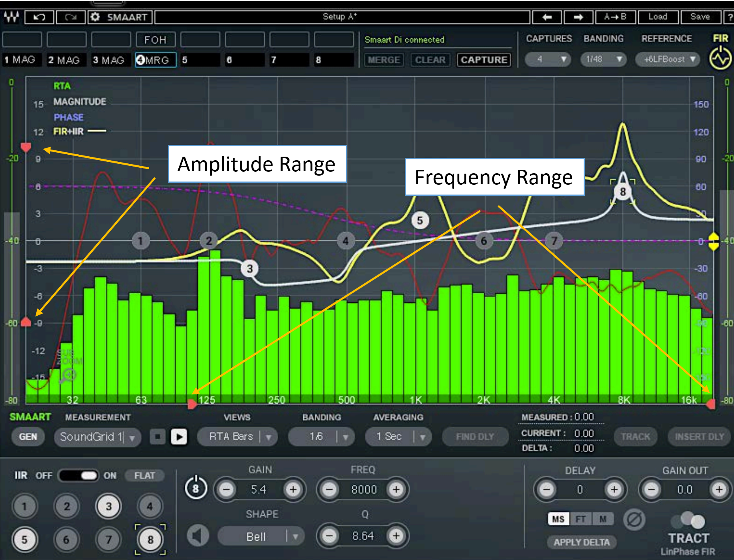
Task: Open the Reference +6LFBoost dropdown
Action: [x=667, y=59]
